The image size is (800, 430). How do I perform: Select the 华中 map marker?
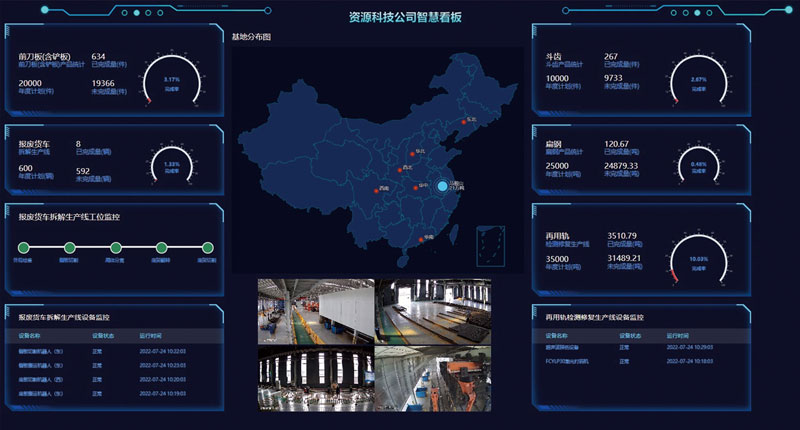[414, 186]
